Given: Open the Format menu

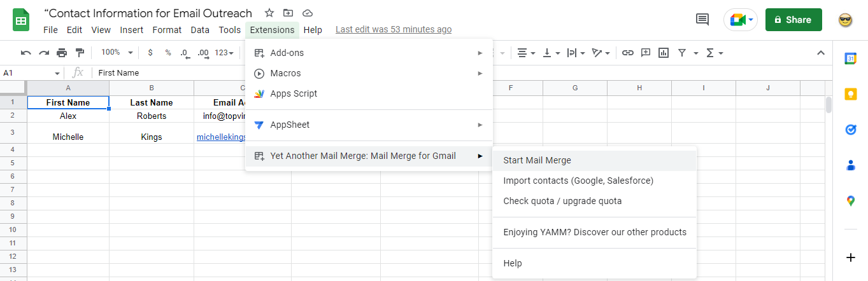Looking at the screenshot, I should tap(167, 30).
